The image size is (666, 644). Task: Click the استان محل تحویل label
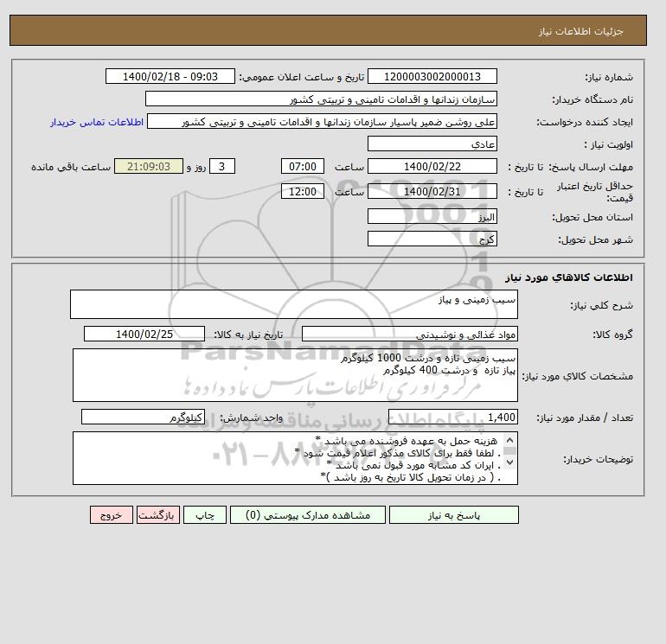tap(592, 217)
